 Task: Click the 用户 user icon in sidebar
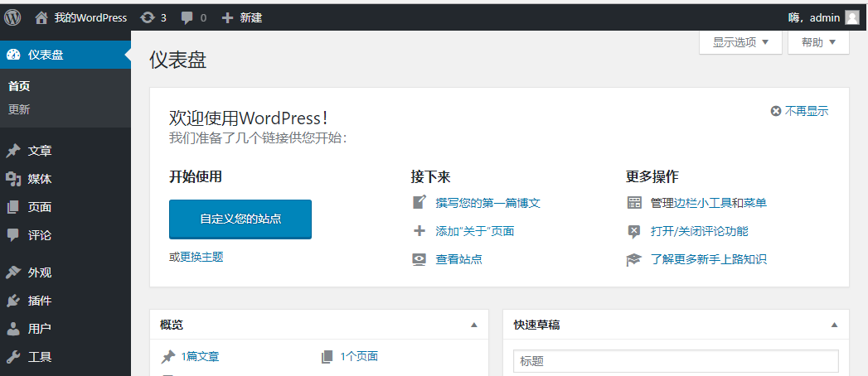13,329
